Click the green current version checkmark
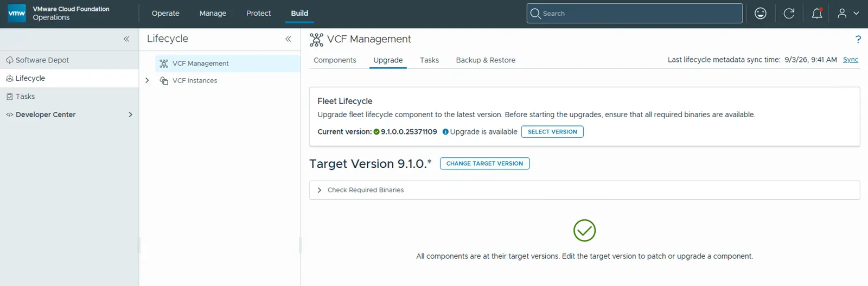Image resolution: width=868 pixels, height=286 pixels. (376, 132)
